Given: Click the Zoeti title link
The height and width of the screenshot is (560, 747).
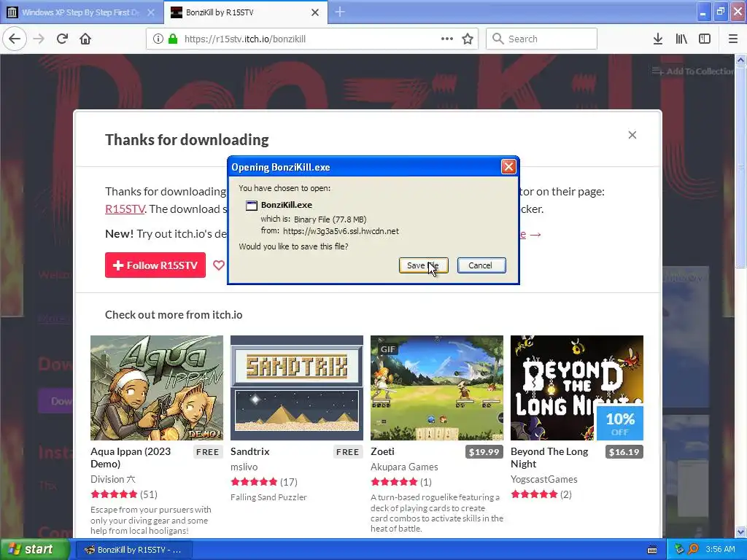Looking at the screenshot, I should tap(382, 451).
